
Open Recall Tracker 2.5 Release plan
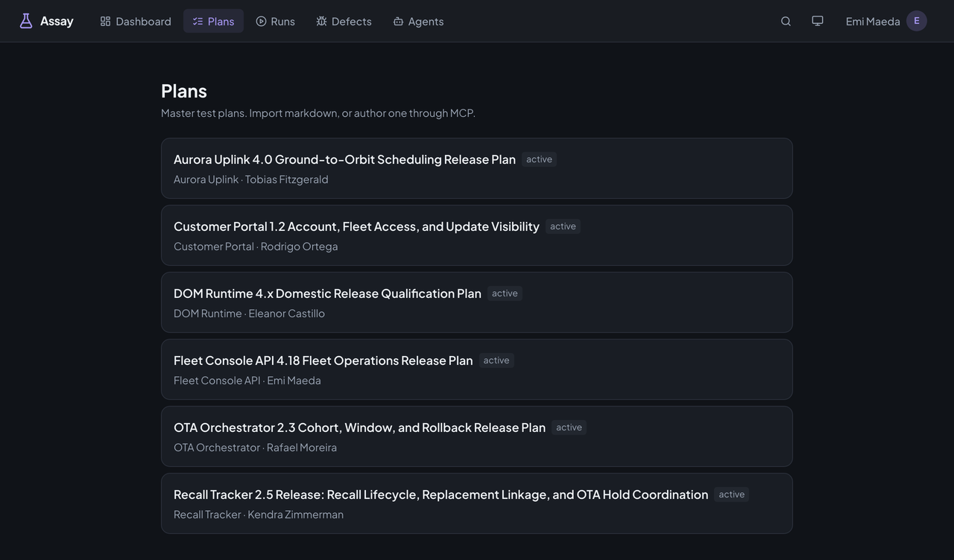[x=477, y=503]
